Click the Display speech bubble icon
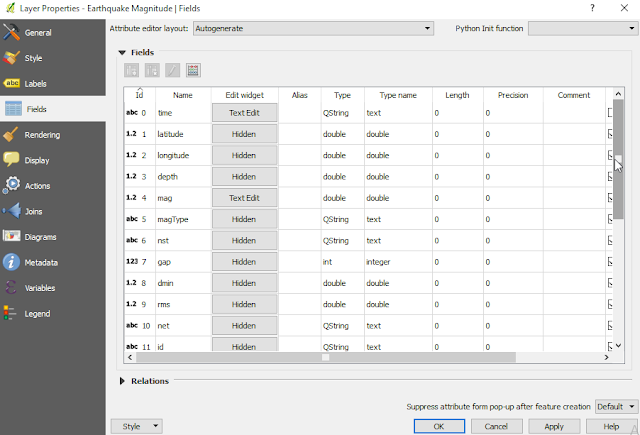 point(11,160)
